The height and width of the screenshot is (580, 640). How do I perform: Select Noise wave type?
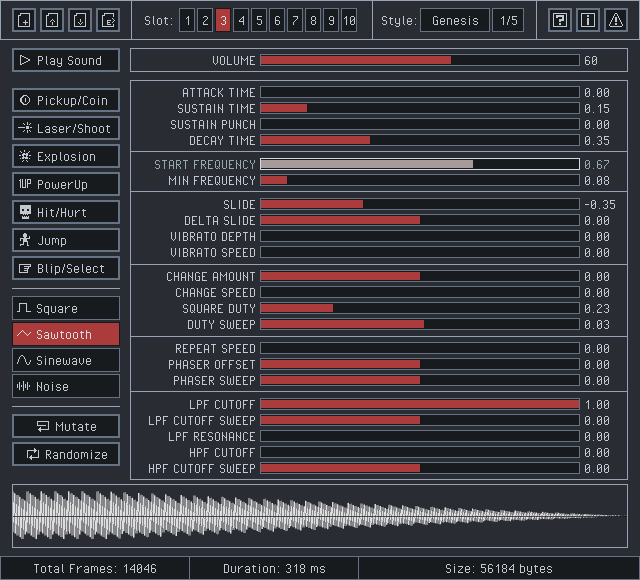coord(66,386)
